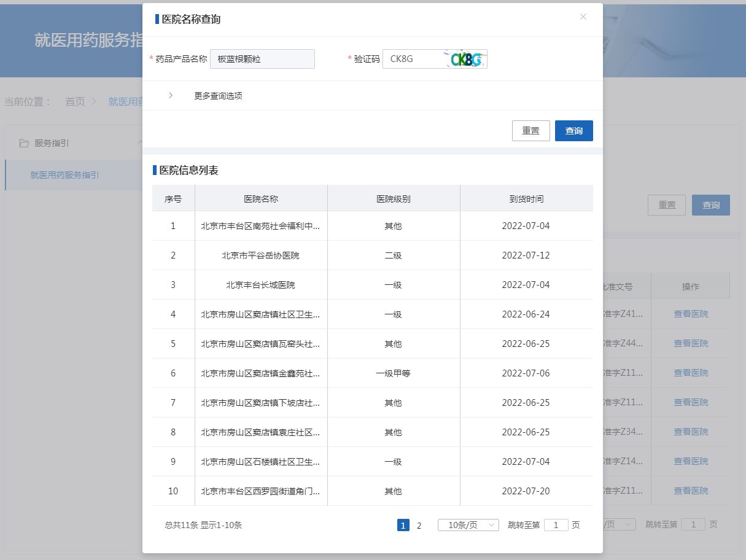
Task: Open the 10条/页 page size dropdown
Action: (x=468, y=525)
